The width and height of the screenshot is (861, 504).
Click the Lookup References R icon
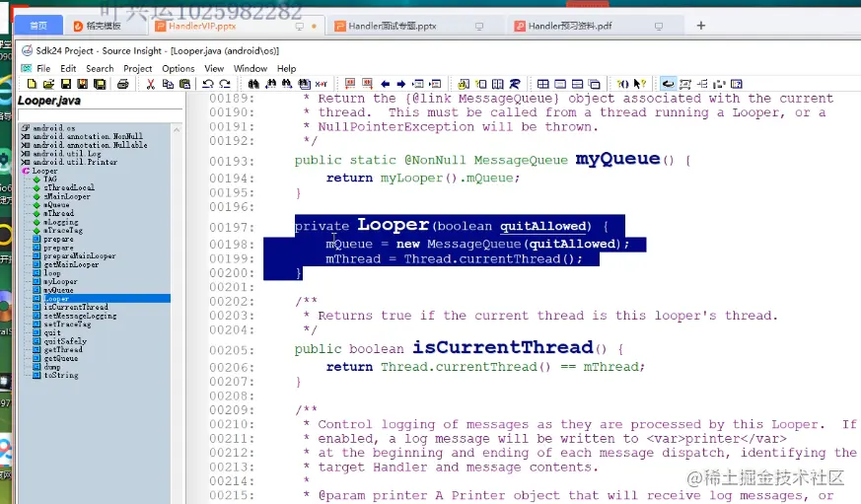point(515,84)
